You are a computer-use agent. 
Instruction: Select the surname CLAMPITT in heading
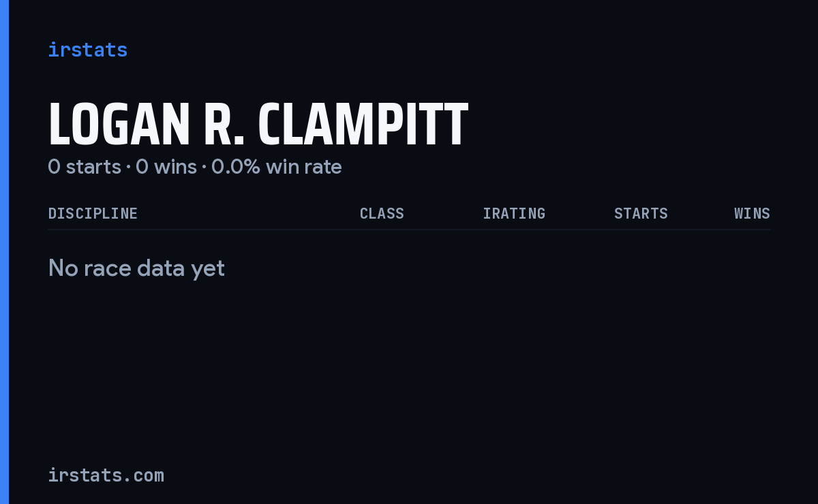point(363,125)
